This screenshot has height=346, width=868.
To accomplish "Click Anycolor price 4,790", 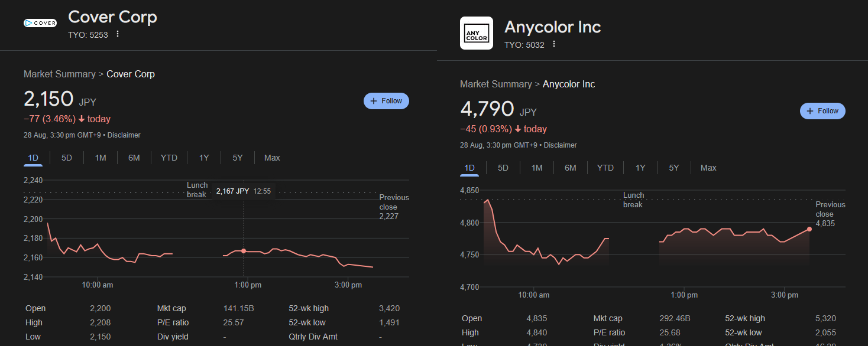I will (x=487, y=109).
